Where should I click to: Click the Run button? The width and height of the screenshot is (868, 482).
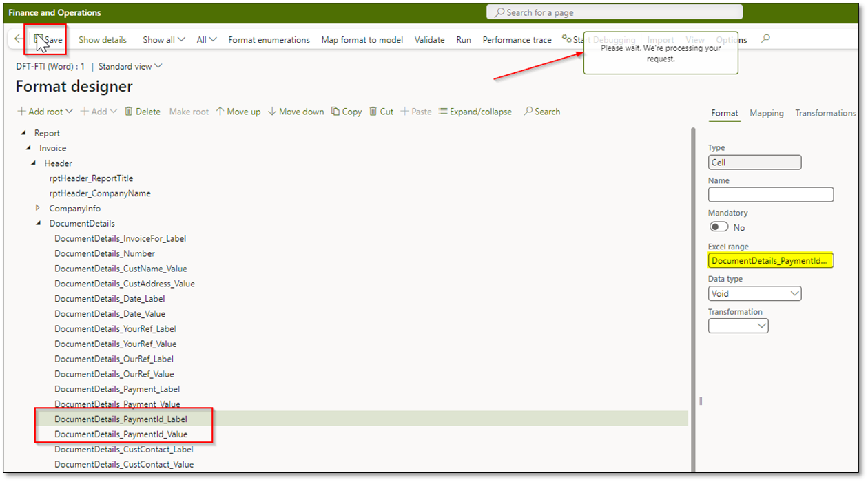point(464,39)
